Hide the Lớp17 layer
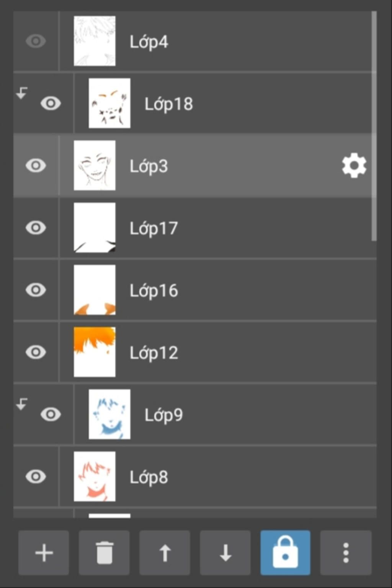 [36, 228]
